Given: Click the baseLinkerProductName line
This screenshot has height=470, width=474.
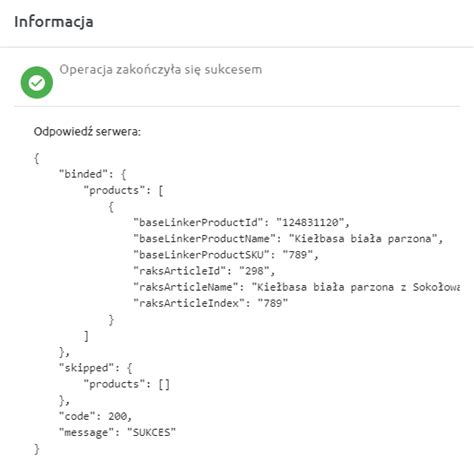Looking at the screenshot, I should click(288, 238).
